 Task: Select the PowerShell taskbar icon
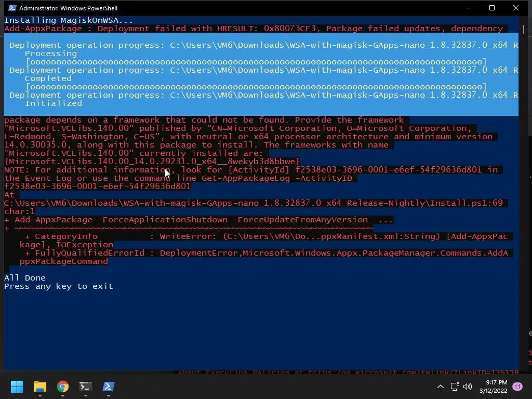tap(109, 387)
